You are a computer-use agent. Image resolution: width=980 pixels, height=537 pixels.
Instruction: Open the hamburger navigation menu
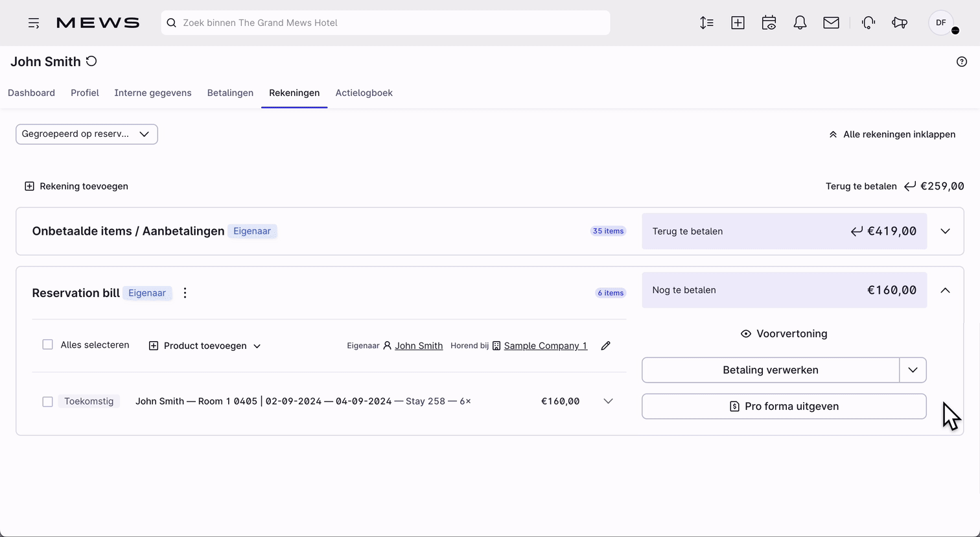34,23
